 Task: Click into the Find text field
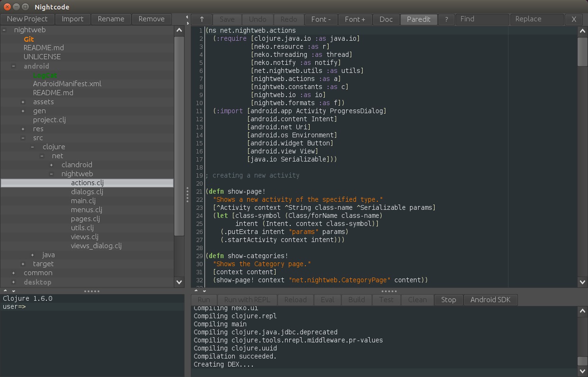point(482,19)
